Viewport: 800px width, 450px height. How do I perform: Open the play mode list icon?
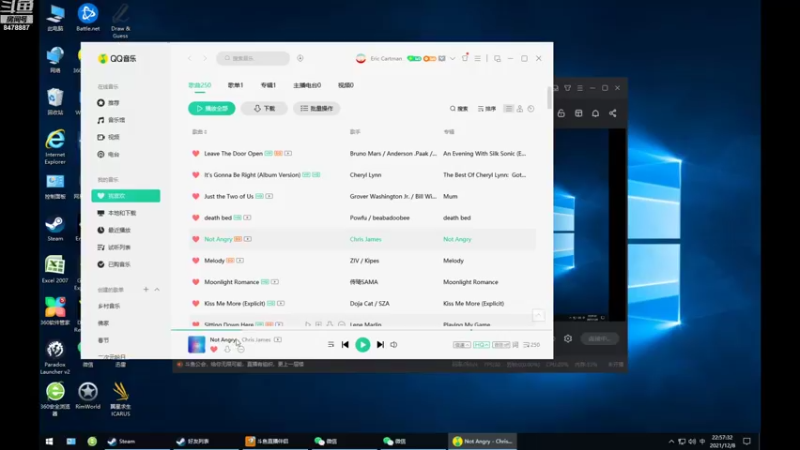331,345
